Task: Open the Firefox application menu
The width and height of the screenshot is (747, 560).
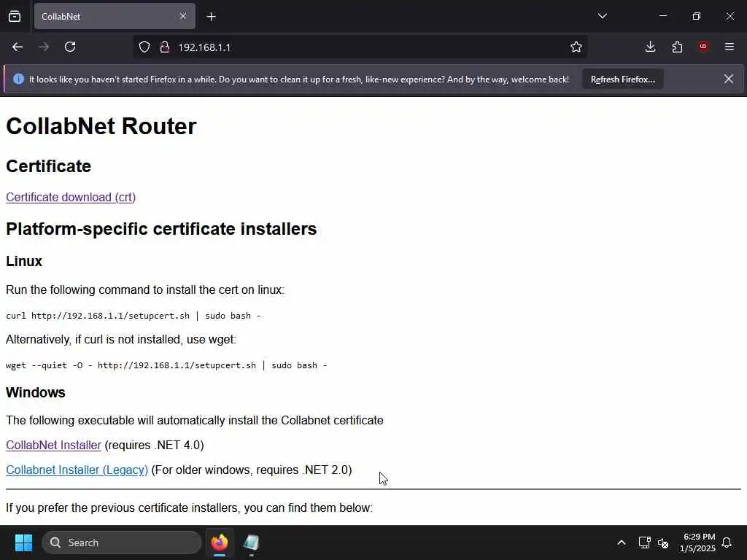Action: coord(729,47)
